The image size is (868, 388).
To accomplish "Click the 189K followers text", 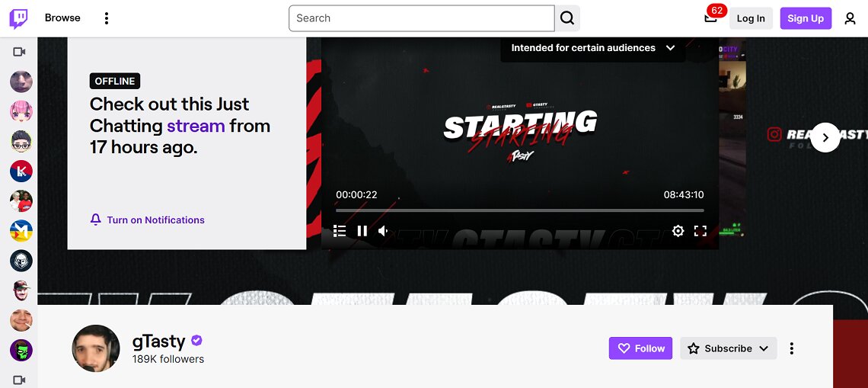I will [168, 359].
